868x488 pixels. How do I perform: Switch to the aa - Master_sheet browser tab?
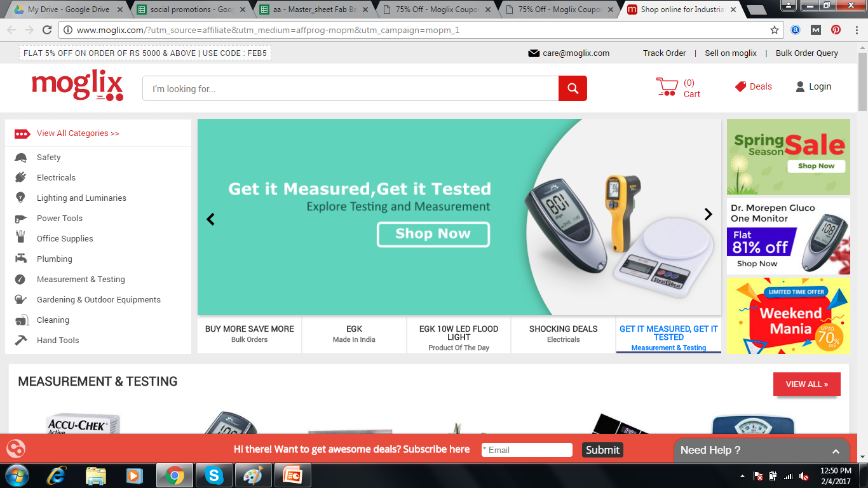coord(314,10)
